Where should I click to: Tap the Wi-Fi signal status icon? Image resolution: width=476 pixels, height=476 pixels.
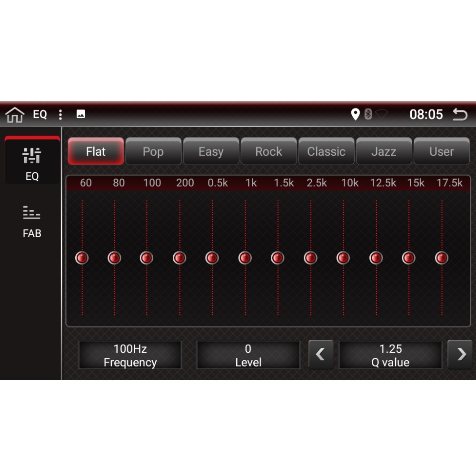pos(382,114)
